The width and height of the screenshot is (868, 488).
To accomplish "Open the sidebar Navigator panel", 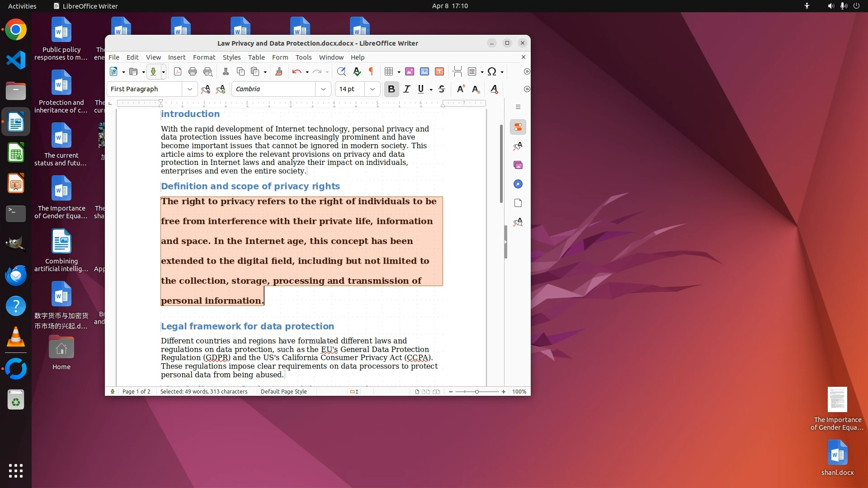I will click(518, 184).
